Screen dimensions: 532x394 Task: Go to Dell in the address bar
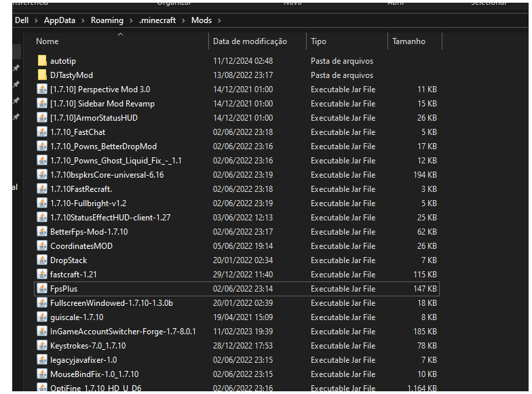coord(22,20)
